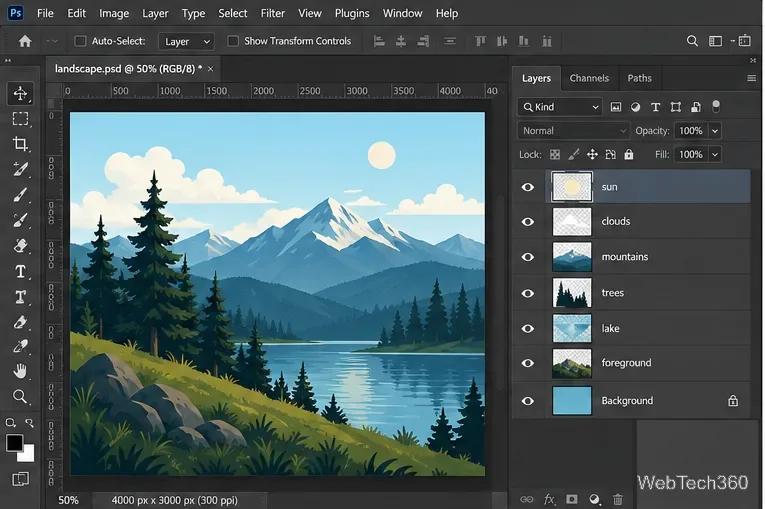Screen dimensions: 765x509
Task: Click the Background layer lock icon
Action: tap(733, 401)
